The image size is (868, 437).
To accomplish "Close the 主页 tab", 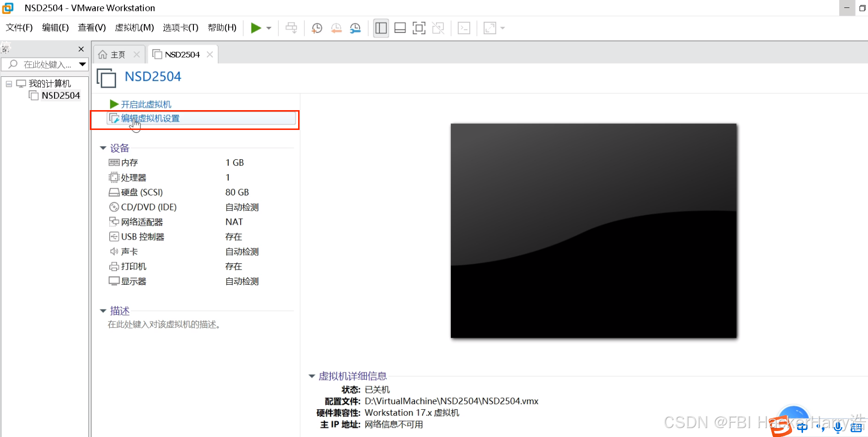I will (x=137, y=55).
